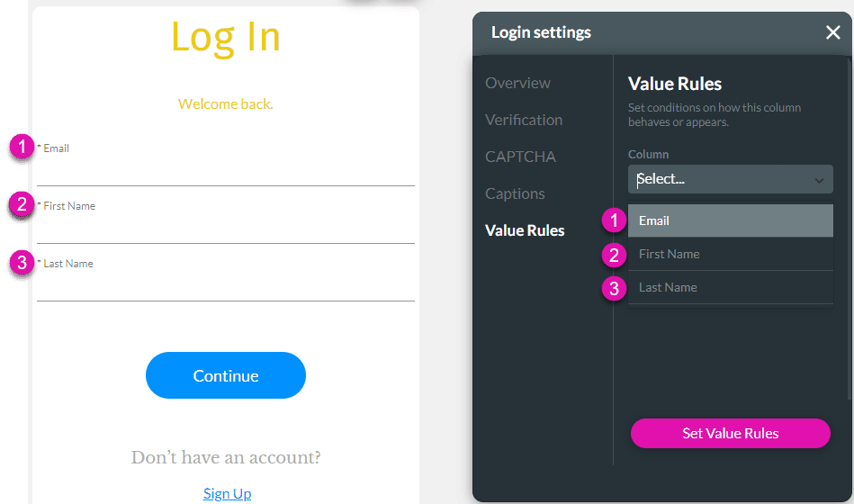Go to the CAPTCHA settings section

tap(520, 157)
